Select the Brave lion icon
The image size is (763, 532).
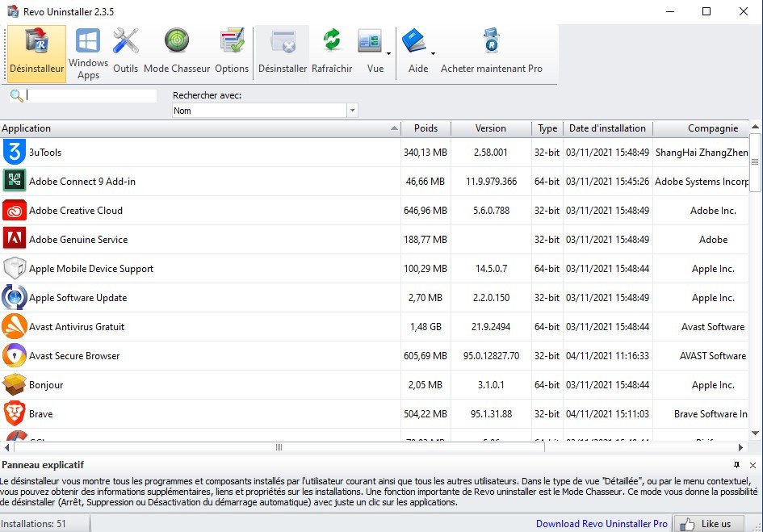pyautogui.click(x=14, y=413)
